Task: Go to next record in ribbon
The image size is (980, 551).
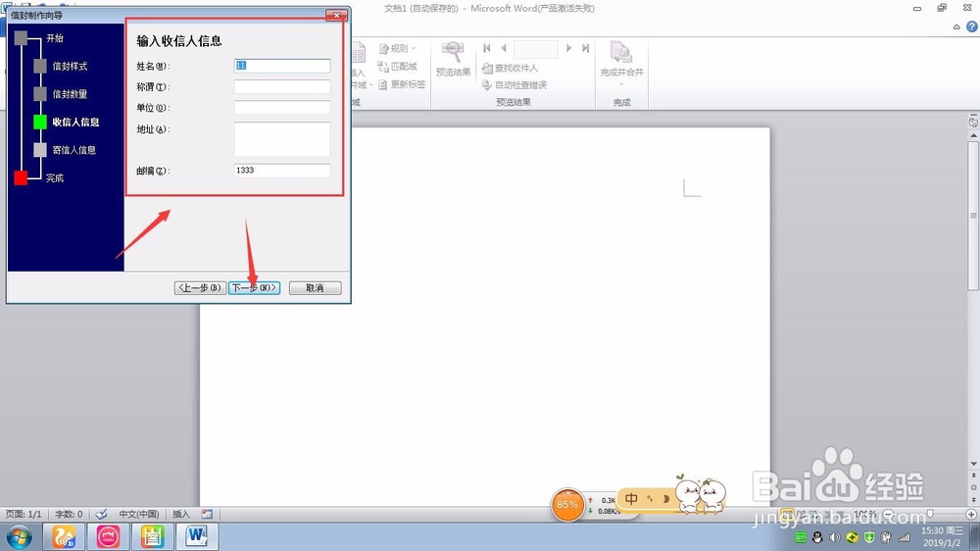Action: click(x=568, y=48)
